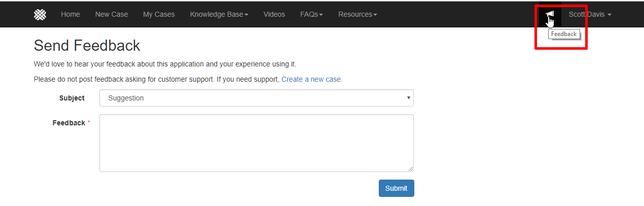The width and height of the screenshot is (644, 206).
Task: Open the Scott Davis user menu
Action: [x=590, y=14]
